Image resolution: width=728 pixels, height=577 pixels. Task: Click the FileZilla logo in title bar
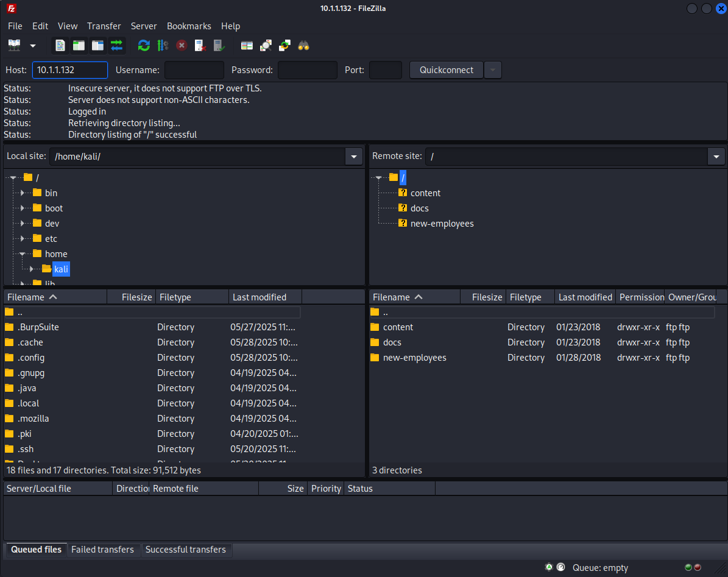(11, 9)
